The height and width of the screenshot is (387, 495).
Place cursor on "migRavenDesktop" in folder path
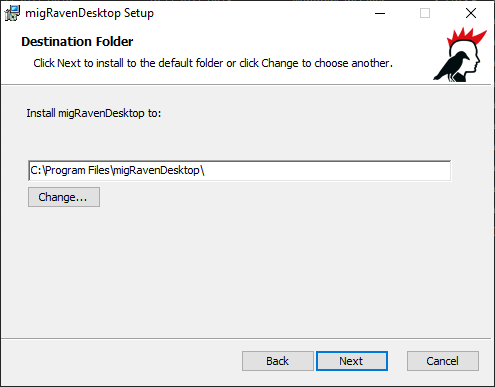click(x=157, y=171)
